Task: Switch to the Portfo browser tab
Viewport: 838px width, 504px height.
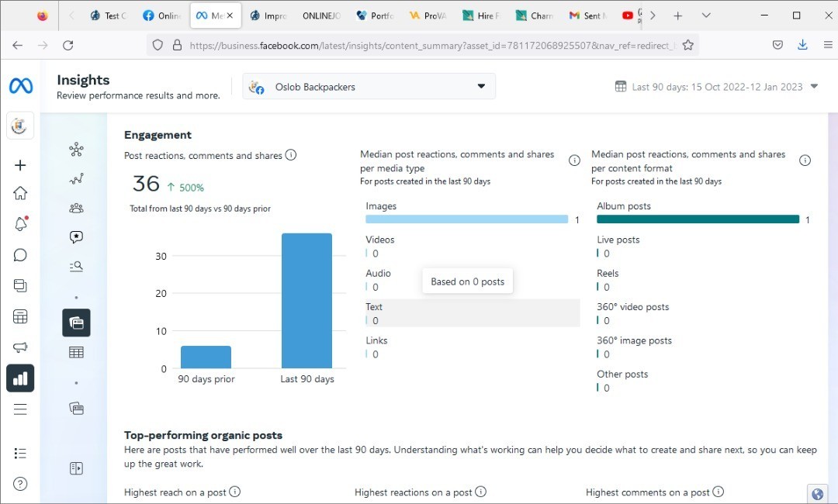Action: click(376, 16)
